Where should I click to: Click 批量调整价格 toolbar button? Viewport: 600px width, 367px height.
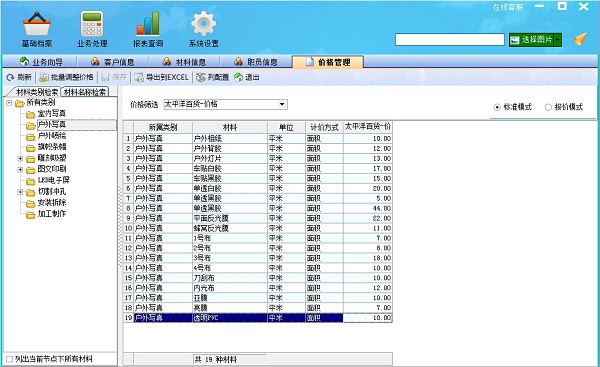click(x=67, y=77)
